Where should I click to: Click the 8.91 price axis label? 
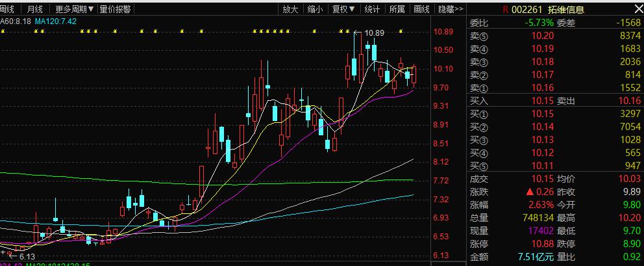click(441, 125)
